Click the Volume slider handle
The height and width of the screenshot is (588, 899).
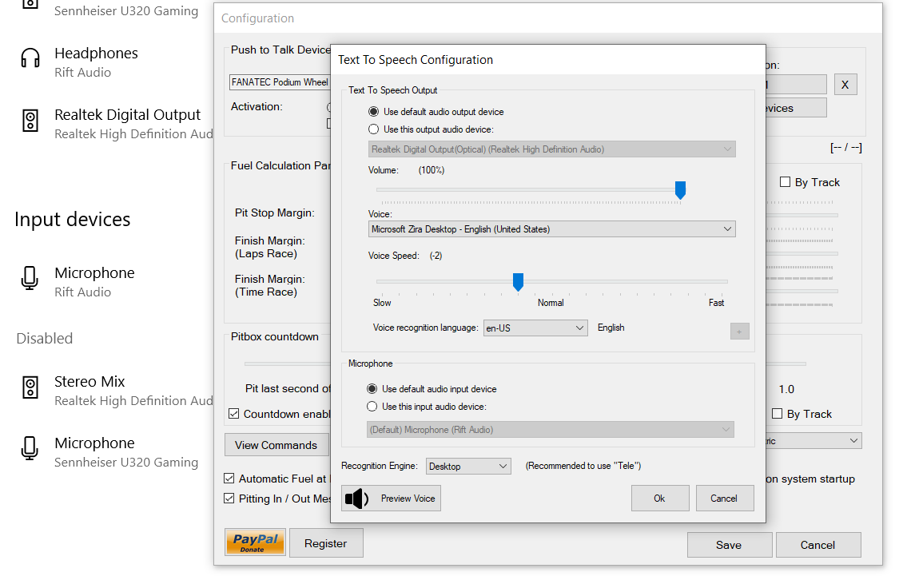point(680,189)
